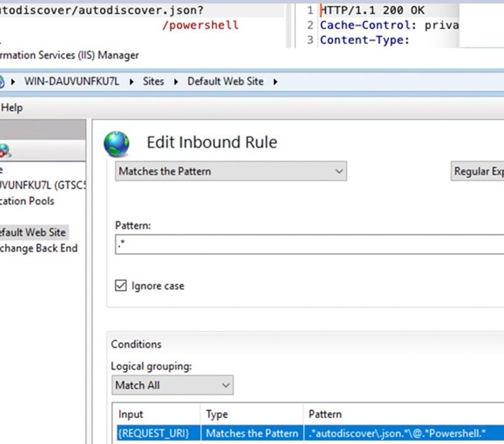Click the autodiscover.json request line

pyautogui.click(x=101, y=11)
